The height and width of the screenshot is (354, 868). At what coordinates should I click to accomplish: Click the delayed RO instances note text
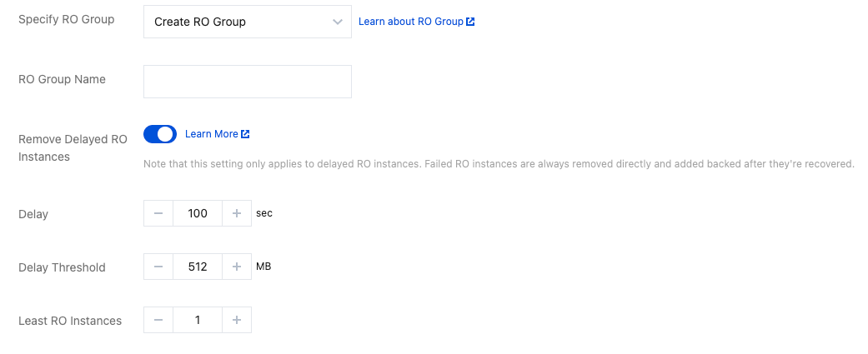pyautogui.click(x=499, y=164)
